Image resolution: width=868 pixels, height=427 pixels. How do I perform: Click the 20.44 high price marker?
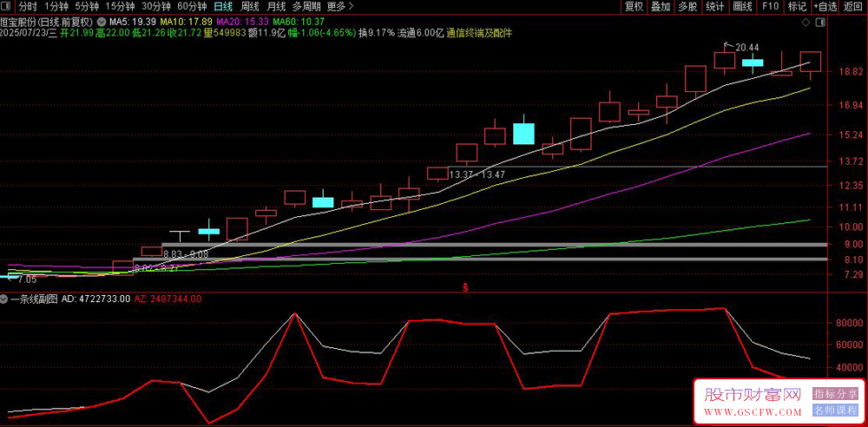point(746,48)
